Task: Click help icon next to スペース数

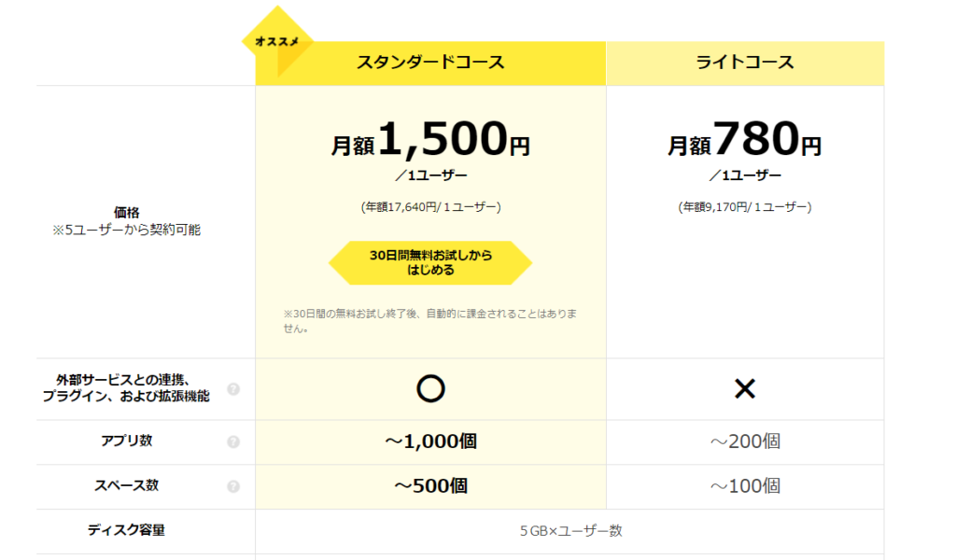Action: [233, 486]
